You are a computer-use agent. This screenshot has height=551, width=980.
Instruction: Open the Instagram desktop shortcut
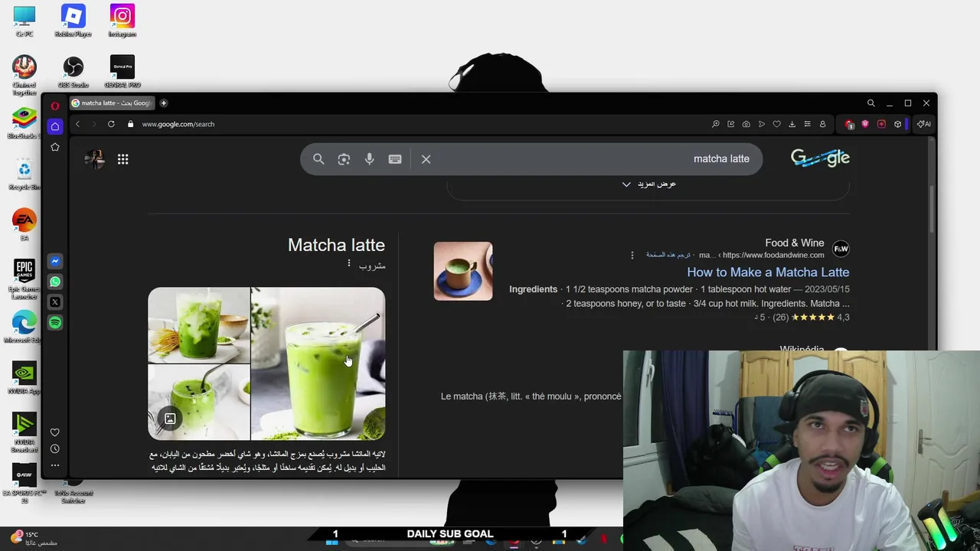[x=122, y=21]
